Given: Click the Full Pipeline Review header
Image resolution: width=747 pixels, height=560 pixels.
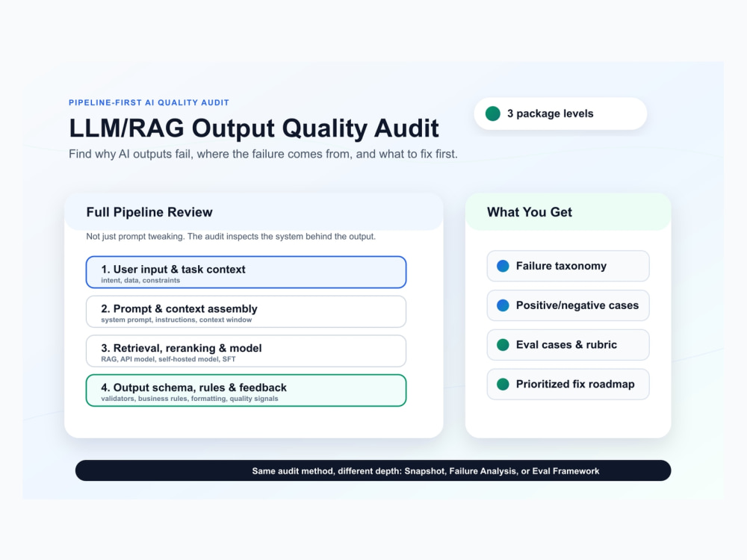Looking at the screenshot, I should pos(254,212).
